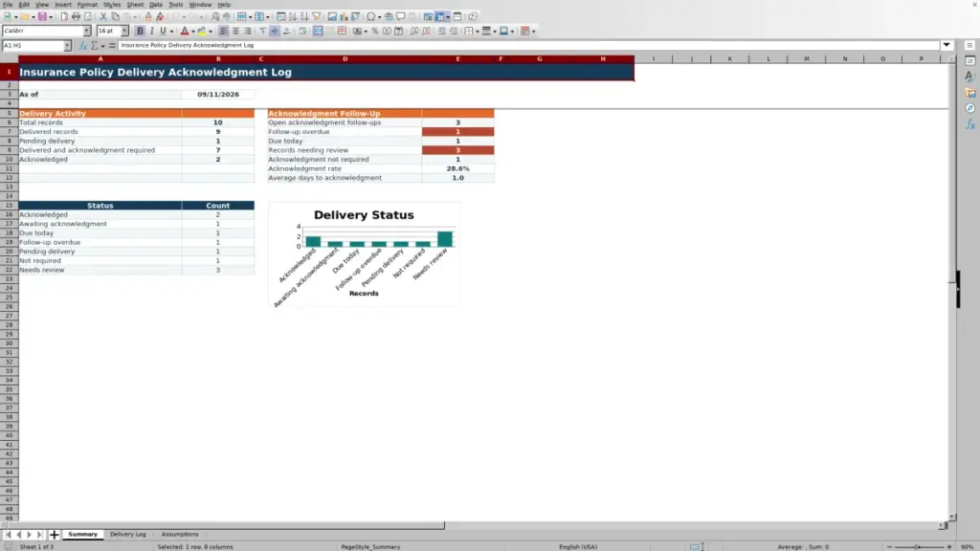Click the zoom in plus button
Image resolution: width=980 pixels, height=551 pixels.
[949, 546]
